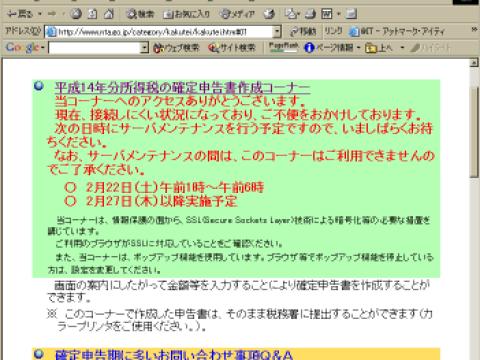Open the Page info dropdown arrow
Screen dimensions: 480x360
tap(359, 48)
